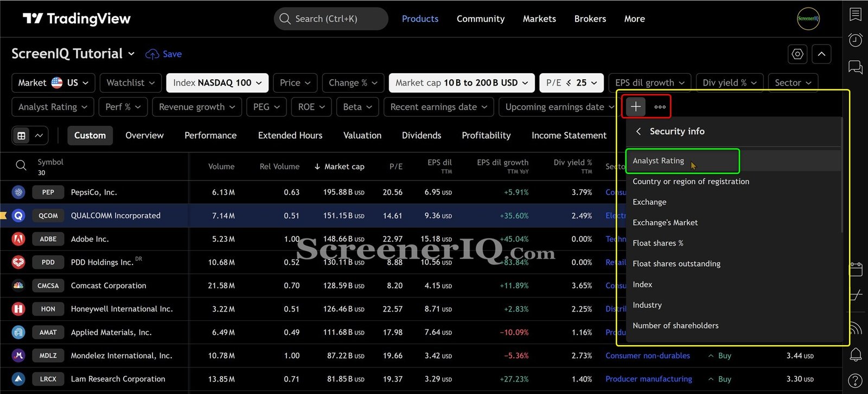Switch to the Overview tab
Screen dimensions: 868x394
(x=144, y=135)
